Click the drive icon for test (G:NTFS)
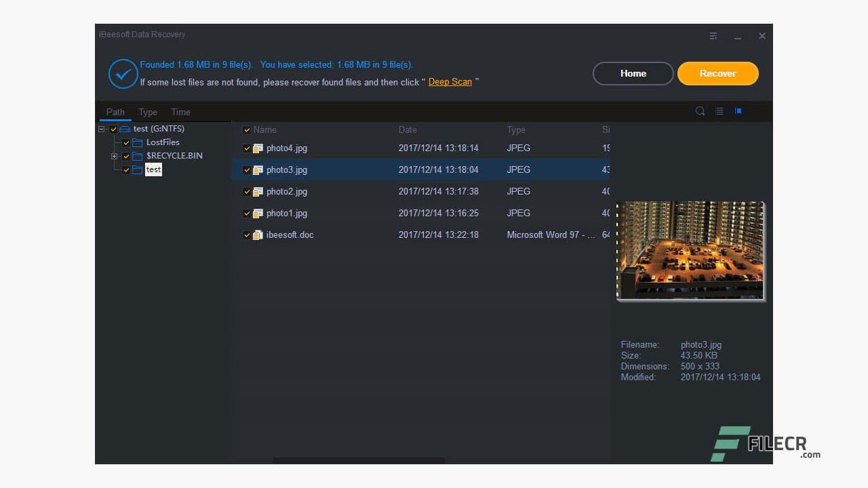868x488 pixels. tap(125, 129)
